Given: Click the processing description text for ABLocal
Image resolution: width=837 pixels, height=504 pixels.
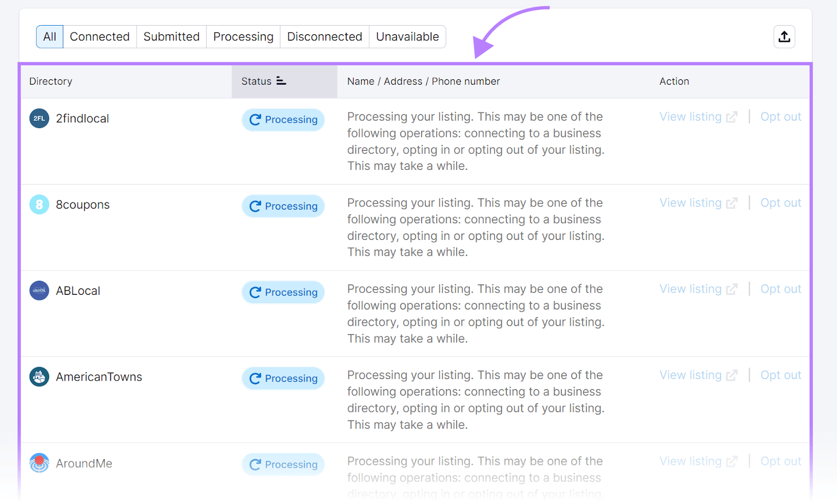Looking at the screenshot, I should (476, 314).
